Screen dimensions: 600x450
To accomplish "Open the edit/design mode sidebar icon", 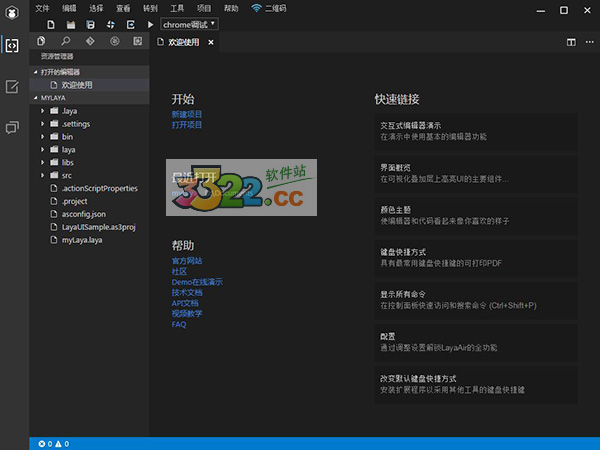I will point(12,87).
